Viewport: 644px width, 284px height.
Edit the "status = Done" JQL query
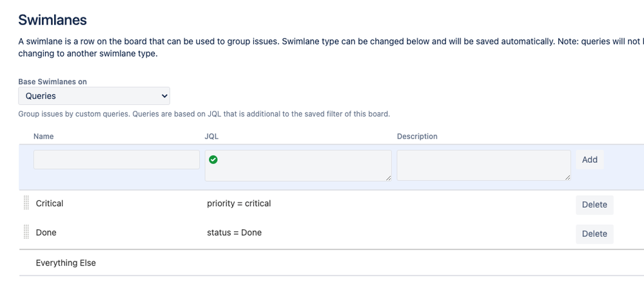tap(235, 232)
